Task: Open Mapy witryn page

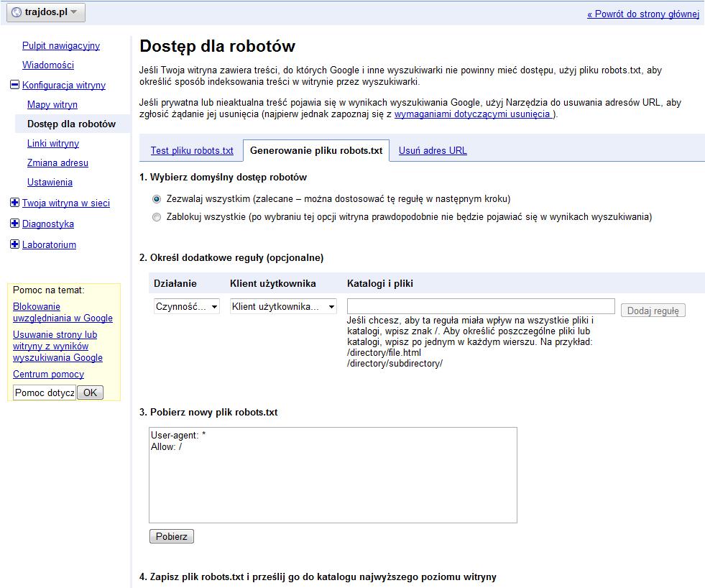Action: 52,104
